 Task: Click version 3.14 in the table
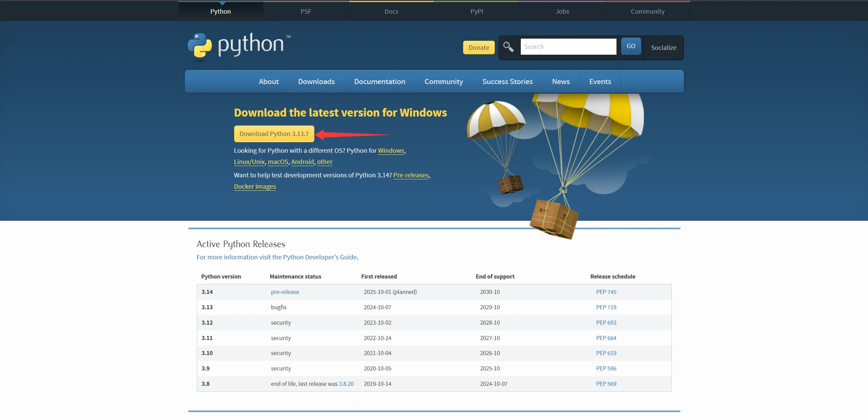point(207,292)
